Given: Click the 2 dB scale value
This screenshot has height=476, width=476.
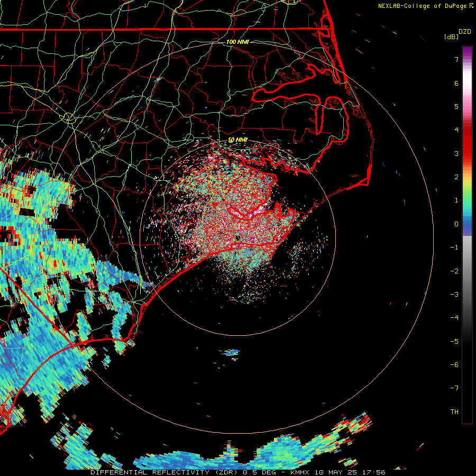Looking at the screenshot, I should tap(456, 177).
